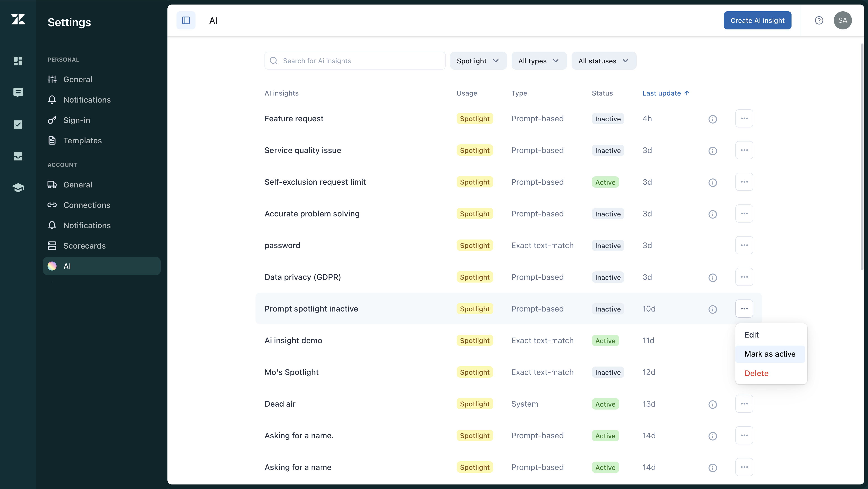Image resolution: width=868 pixels, height=489 pixels.
Task: Expand the All types filter dropdown
Action: coord(539,61)
